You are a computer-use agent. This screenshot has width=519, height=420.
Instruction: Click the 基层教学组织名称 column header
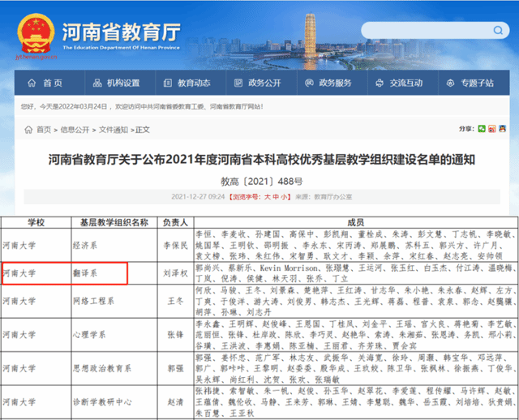[x=114, y=222]
